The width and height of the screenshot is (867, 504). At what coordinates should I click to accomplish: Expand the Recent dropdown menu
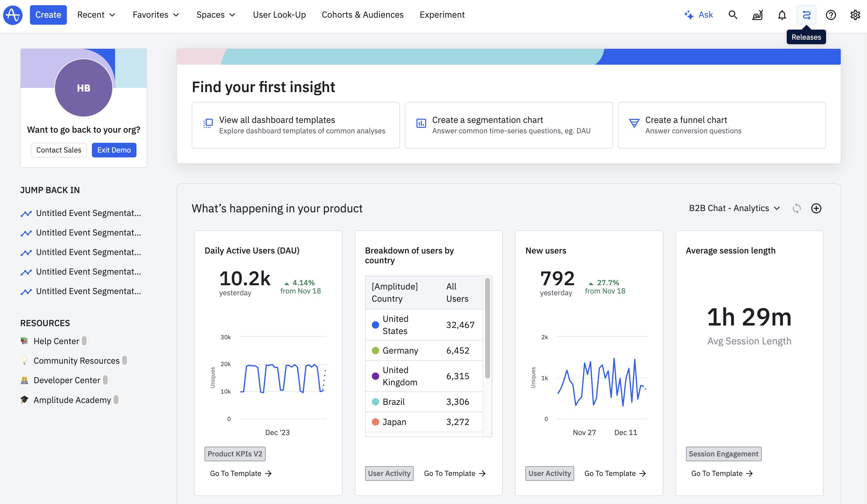coord(96,15)
